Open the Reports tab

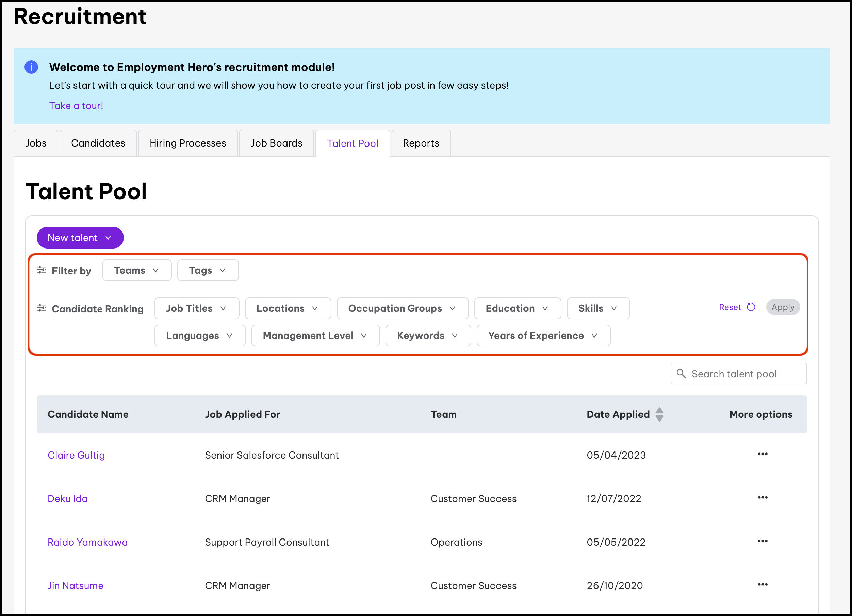click(x=421, y=143)
